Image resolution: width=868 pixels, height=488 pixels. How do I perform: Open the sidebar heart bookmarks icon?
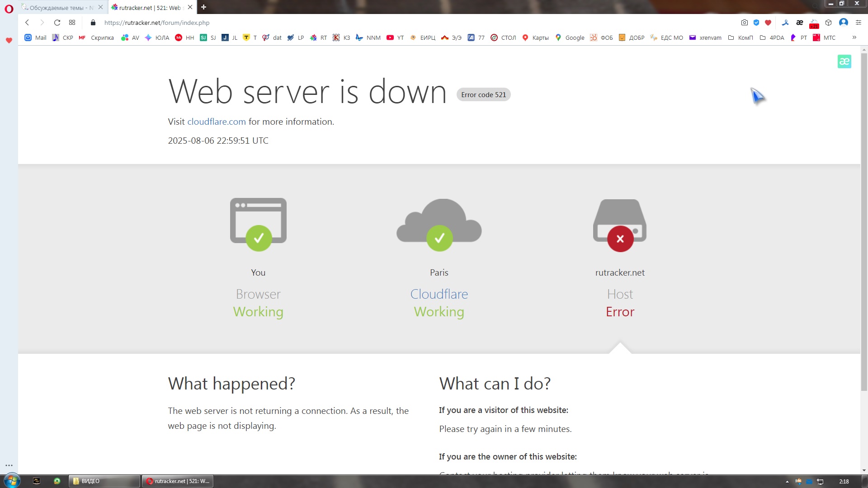click(9, 40)
